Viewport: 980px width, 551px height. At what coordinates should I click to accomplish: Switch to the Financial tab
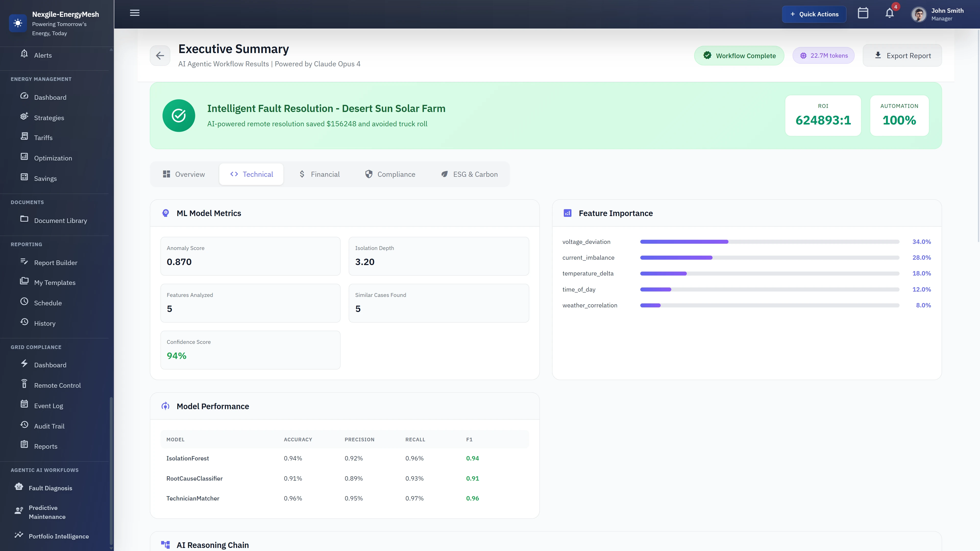(320, 174)
